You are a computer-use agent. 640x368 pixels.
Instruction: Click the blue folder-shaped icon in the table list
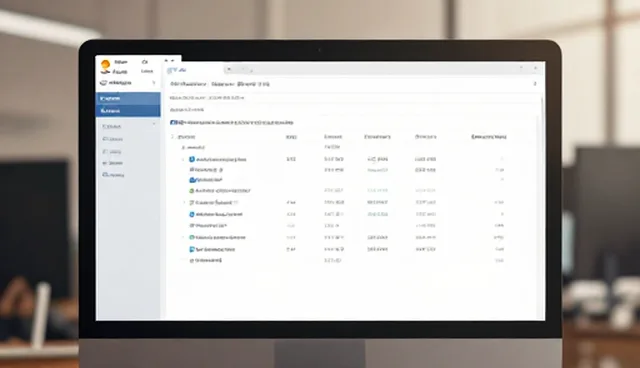[192, 180]
